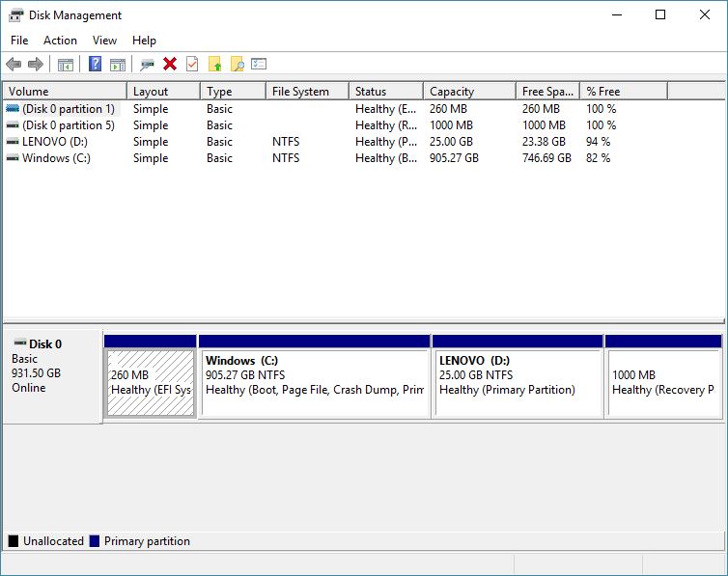Click the red X Delete icon
The height and width of the screenshot is (576, 728).
pyautogui.click(x=170, y=64)
